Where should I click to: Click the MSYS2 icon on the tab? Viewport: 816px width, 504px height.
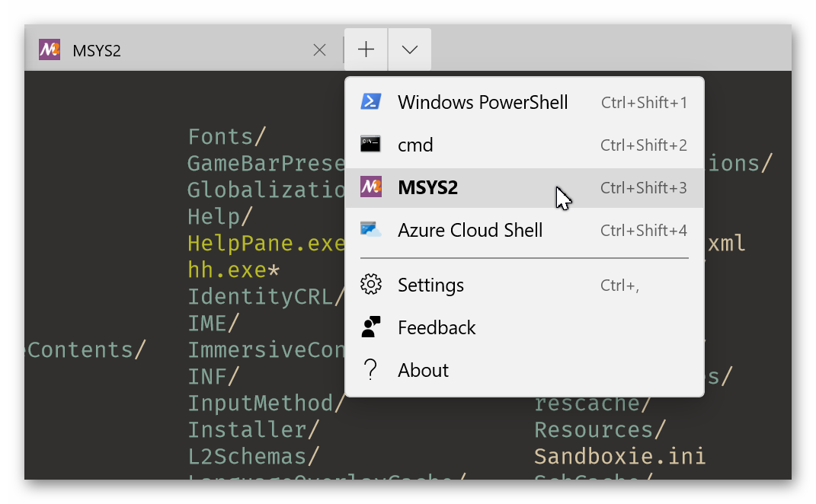click(x=50, y=50)
